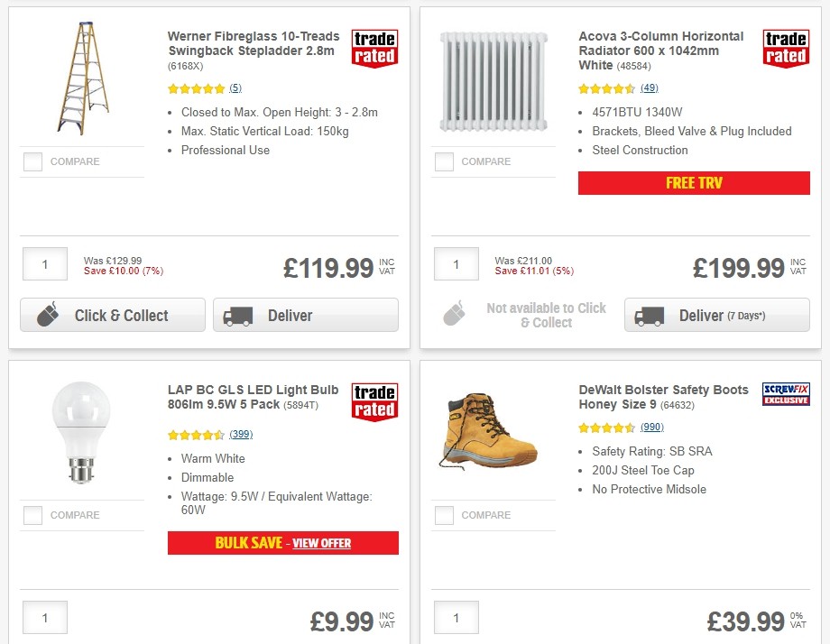Enable COMPARE for the Acova radiator

click(444, 161)
